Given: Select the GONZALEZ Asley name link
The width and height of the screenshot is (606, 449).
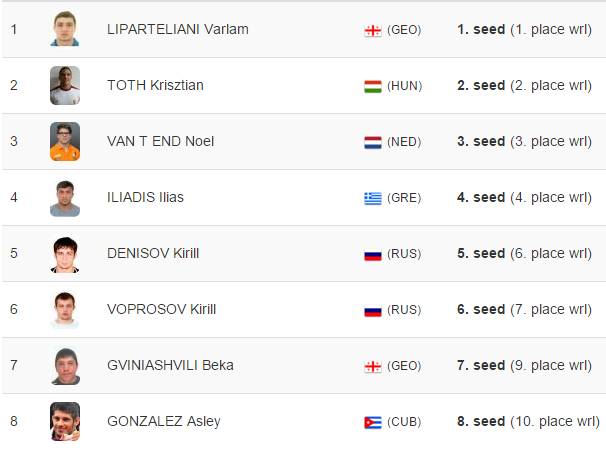Looking at the screenshot, I should pos(164,422).
